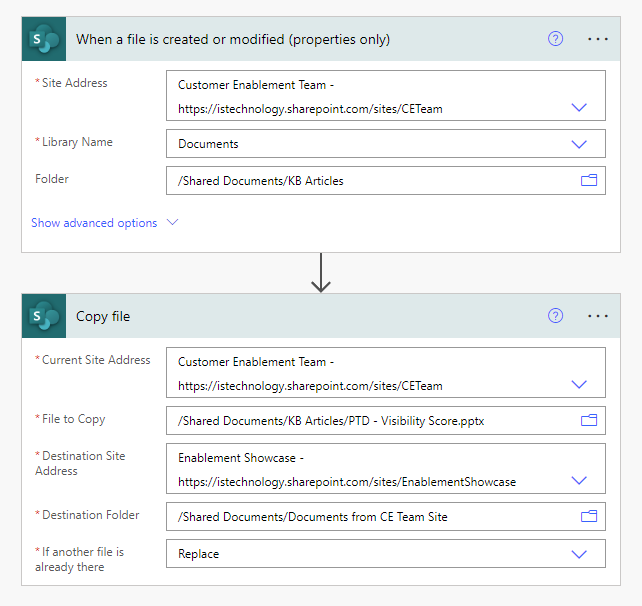Click the EnablementShowcase site URL text
This screenshot has width=642, height=606.
tap(347, 482)
